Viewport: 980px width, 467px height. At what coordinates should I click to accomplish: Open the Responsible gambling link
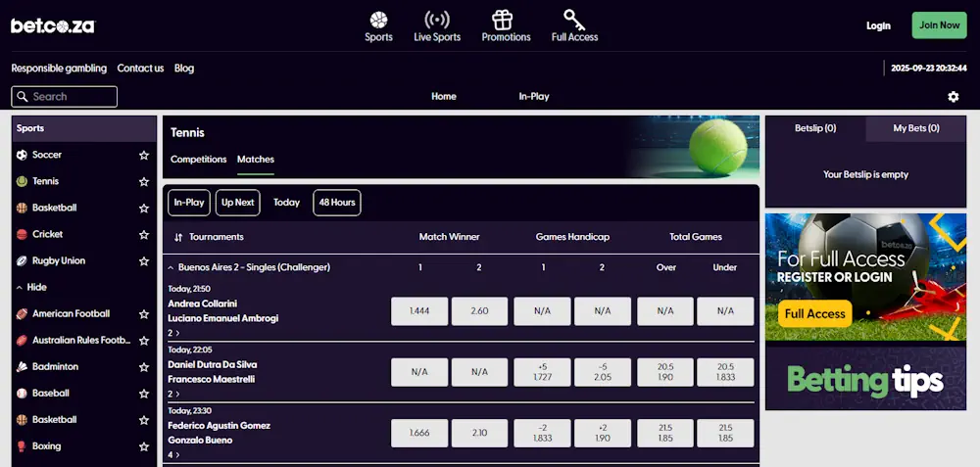58,69
